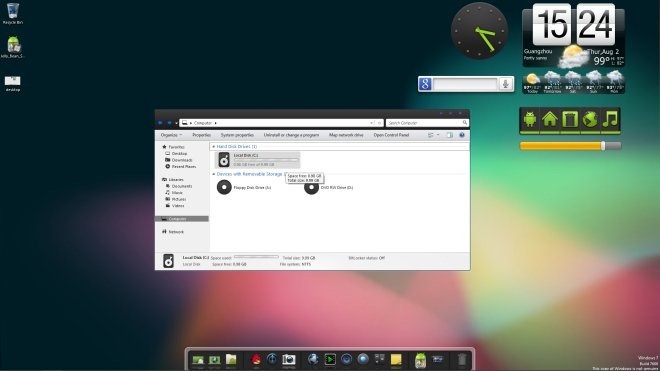Launch the camera app from dock
Screen dimensions: 660x371
[289, 360]
